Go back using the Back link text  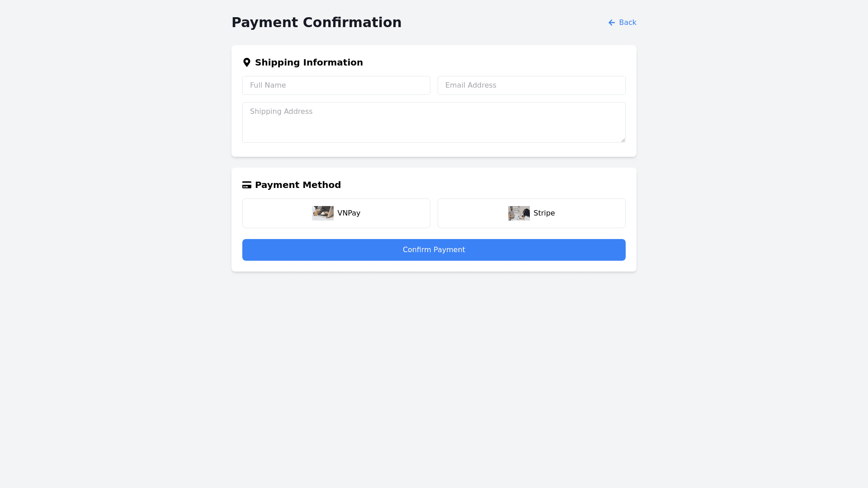tap(627, 23)
